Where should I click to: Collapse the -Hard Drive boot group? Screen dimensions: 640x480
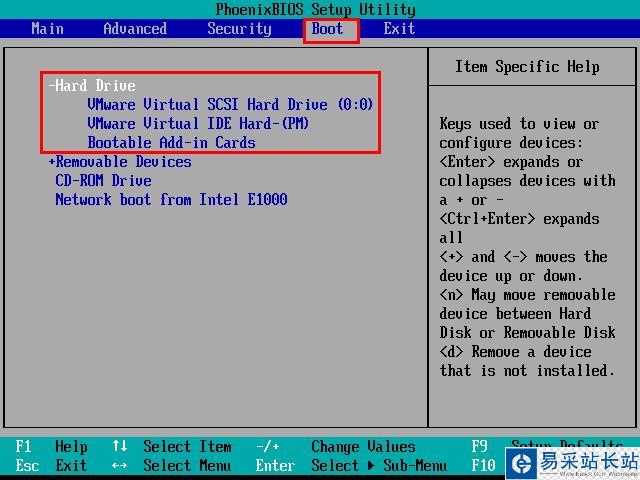pos(92,86)
